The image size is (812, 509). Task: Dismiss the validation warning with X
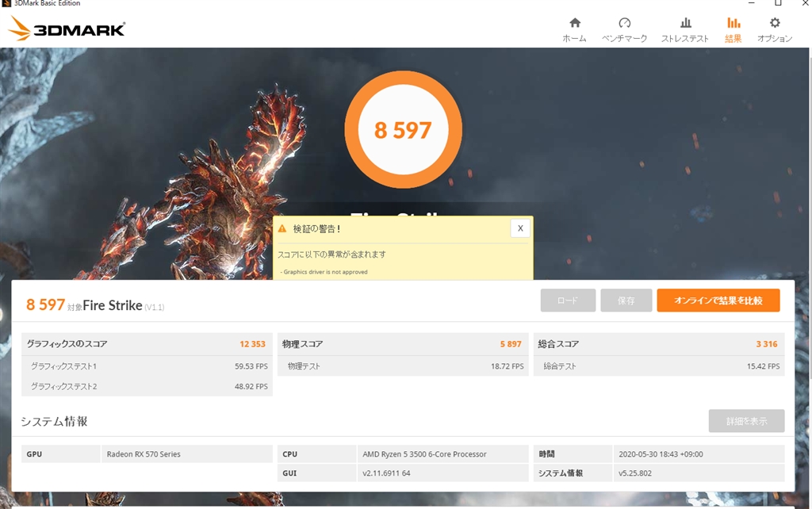pos(520,228)
